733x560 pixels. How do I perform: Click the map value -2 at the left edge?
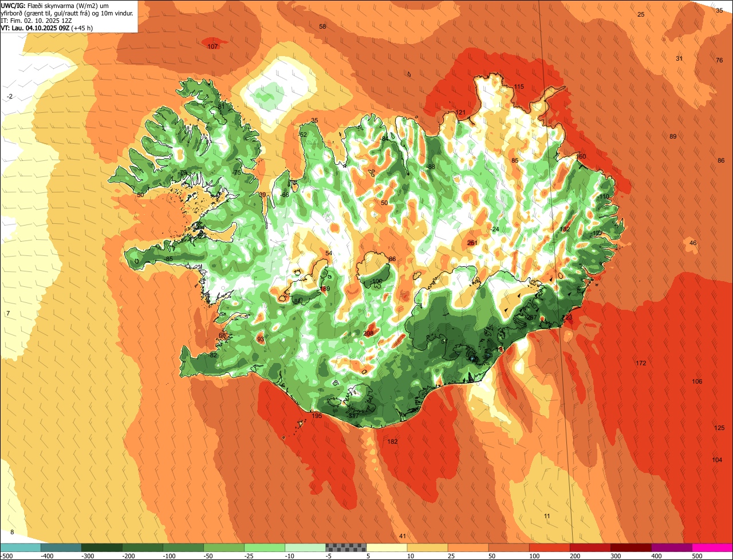coord(10,97)
